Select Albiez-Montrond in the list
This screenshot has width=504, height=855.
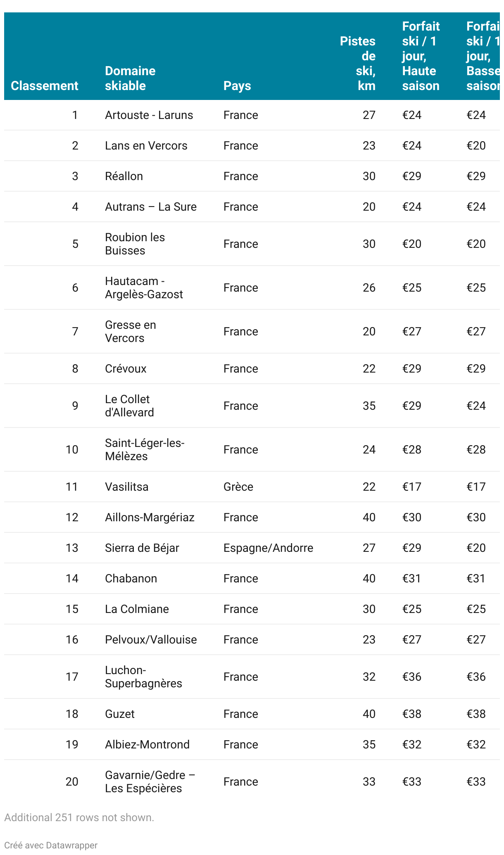pyautogui.click(x=147, y=744)
